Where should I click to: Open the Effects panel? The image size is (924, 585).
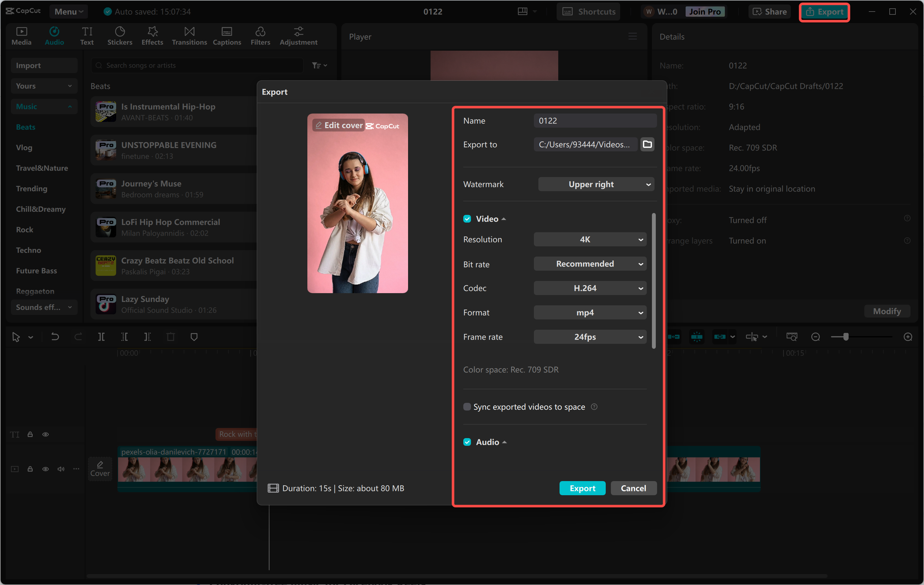pyautogui.click(x=152, y=36)
